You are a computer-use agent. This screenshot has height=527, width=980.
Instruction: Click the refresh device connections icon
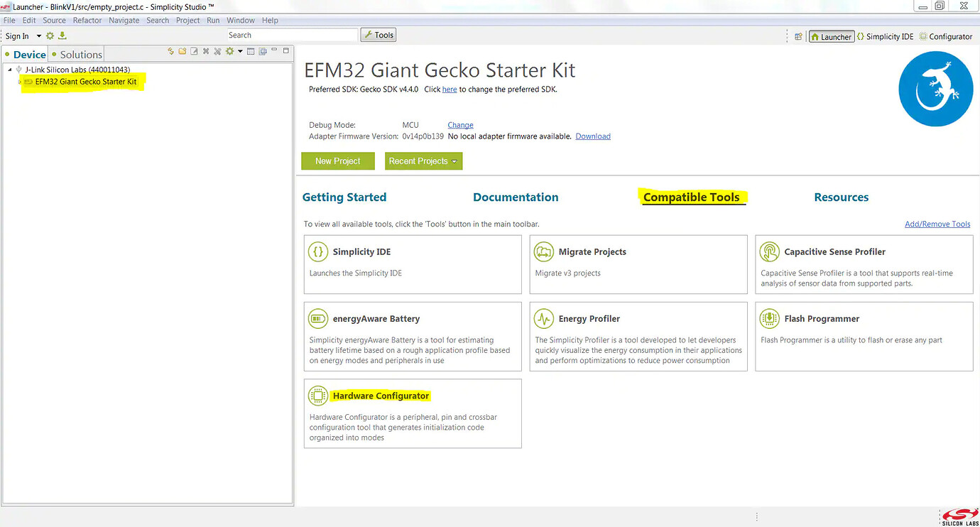[x=170, y=50]
